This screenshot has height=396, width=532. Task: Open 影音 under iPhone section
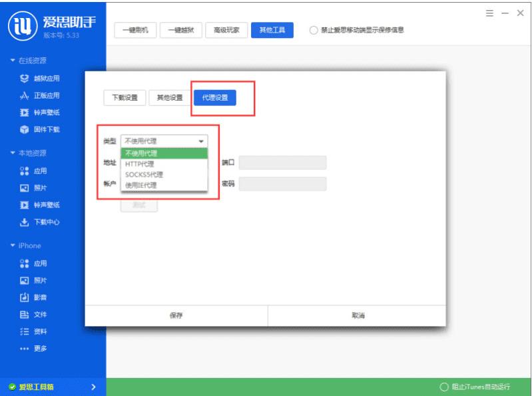coord(33,297)
